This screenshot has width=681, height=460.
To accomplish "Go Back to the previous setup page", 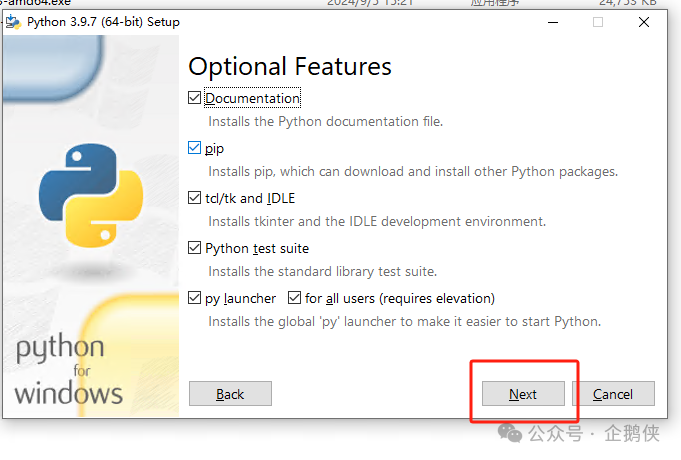I will click(230, 394).
